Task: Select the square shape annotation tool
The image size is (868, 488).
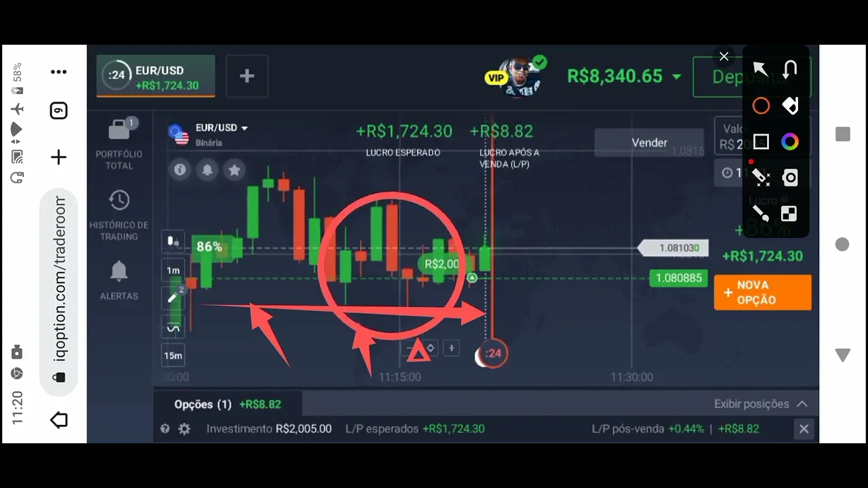Action: [x=761, y=142]
